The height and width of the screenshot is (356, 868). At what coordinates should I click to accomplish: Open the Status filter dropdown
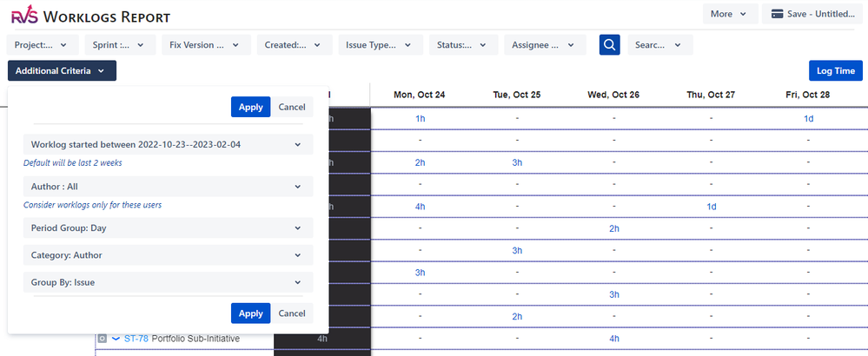(x=463, y=45)
